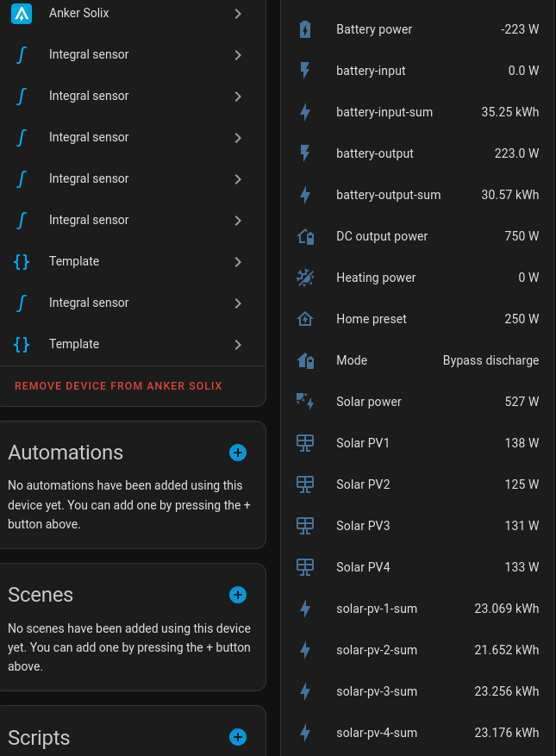The image size is (556, 756).
Task: Click the Home preset house icon
Action: [305, 319]
